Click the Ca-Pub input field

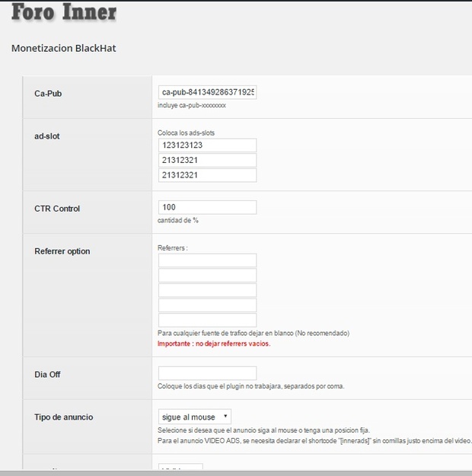pyautogui.click(x=207, y=92)
